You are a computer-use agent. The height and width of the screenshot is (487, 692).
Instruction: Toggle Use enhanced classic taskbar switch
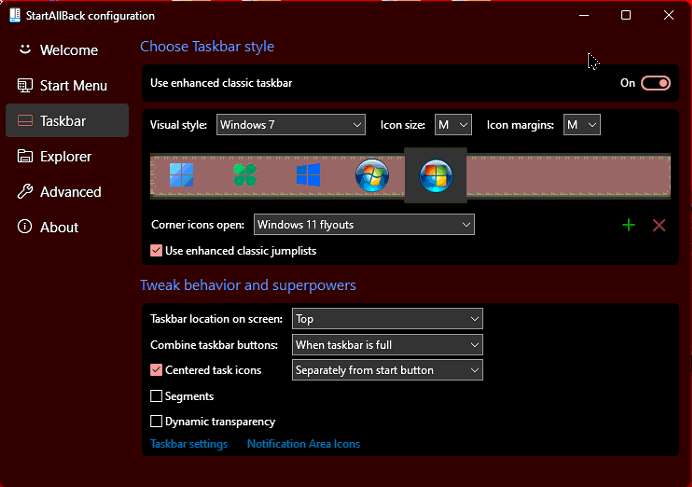(x=655, y=83)
